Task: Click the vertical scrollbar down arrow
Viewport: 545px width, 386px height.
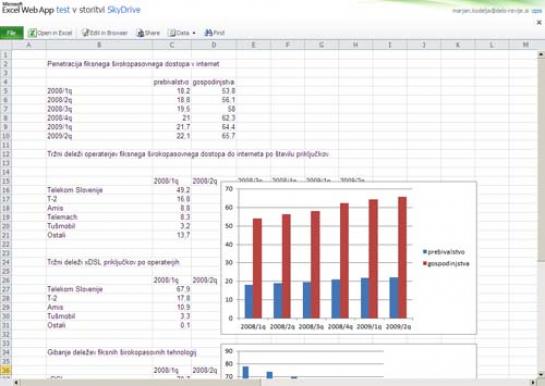Action: coord(541,374)
